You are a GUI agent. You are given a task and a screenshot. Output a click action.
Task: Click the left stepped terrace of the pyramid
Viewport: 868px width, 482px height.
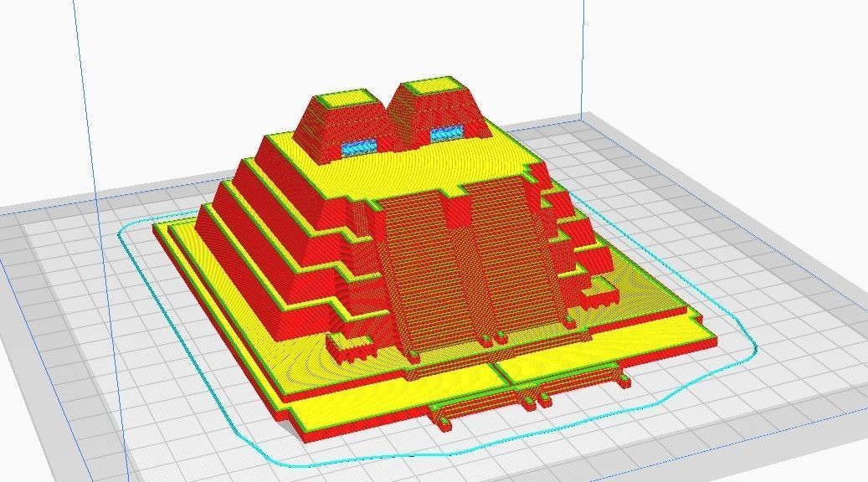[x=251, y=243]
